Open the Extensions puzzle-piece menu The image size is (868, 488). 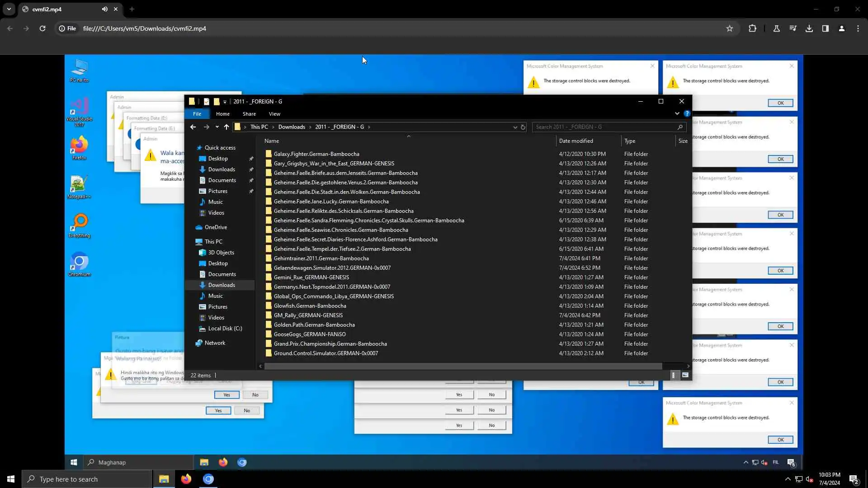pyautogui.click(x=752, y=28)
